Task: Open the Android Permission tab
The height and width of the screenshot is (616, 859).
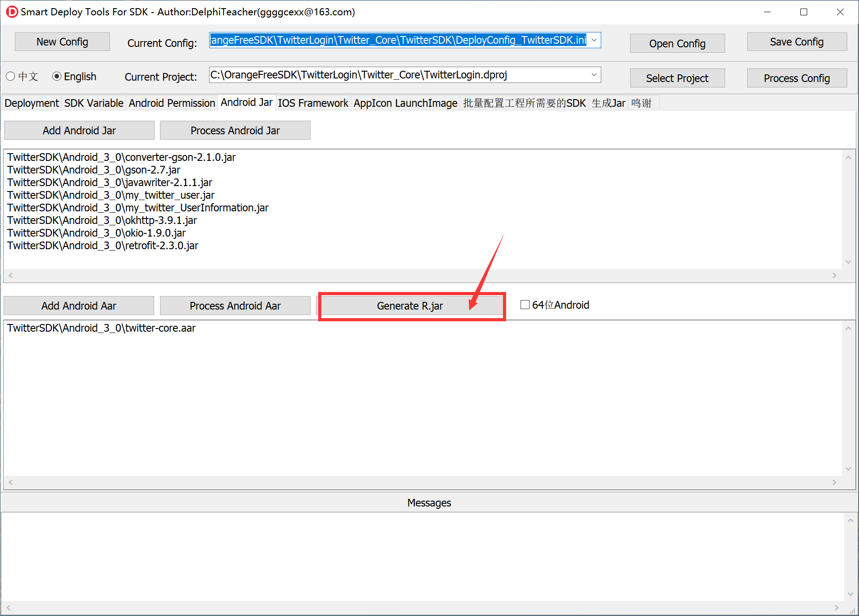Action: click(x=172, y=103)
